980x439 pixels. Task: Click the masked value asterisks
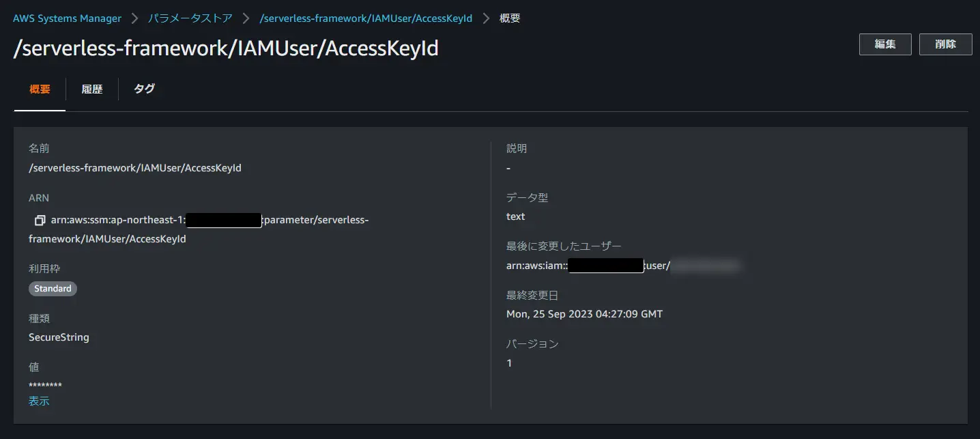(45, 386)
